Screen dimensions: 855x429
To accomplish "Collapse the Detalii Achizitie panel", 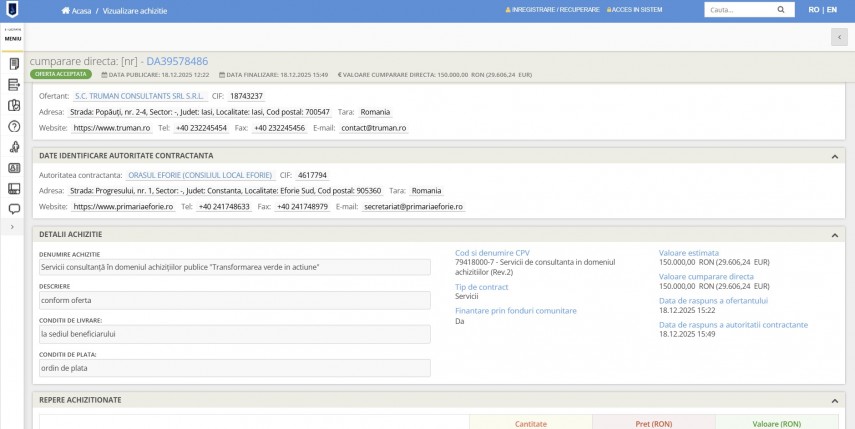I will point(835,234).
